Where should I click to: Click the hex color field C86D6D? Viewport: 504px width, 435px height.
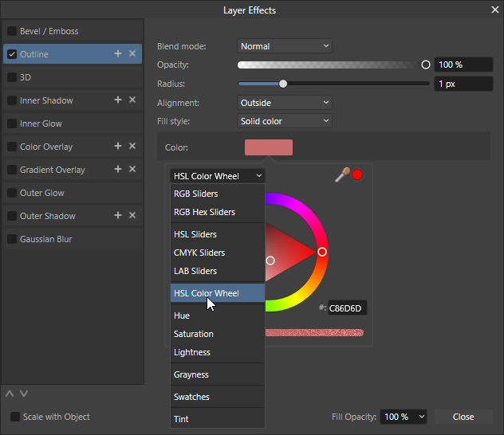[347, 308]
